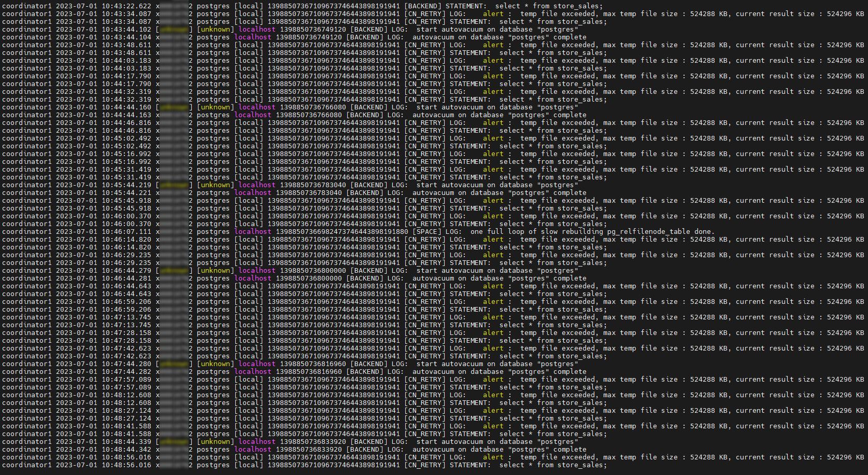Viewport: 868px width, 475px height.
Task: Click '524296 KB' in the 10:47:42.623 LOG line
Action: coord(846,348)
